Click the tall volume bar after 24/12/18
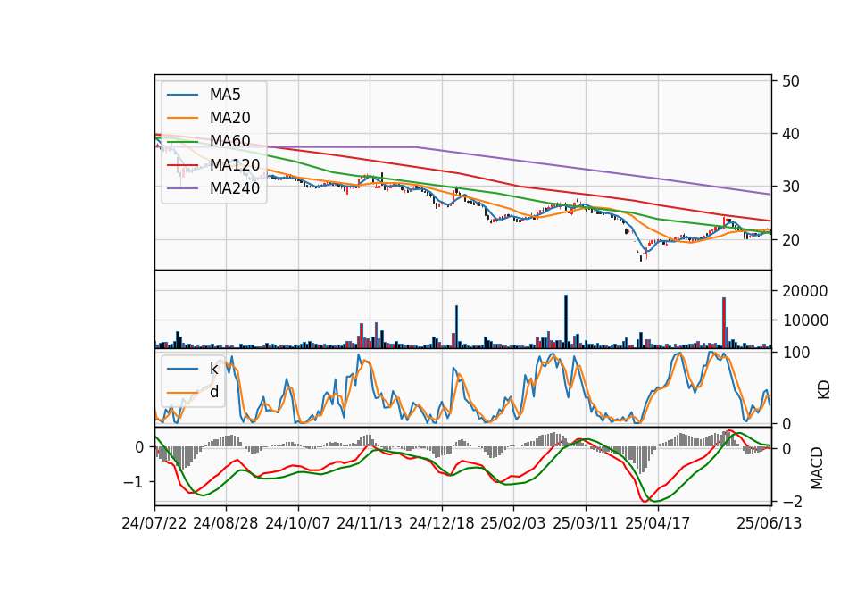Screen dimensions: 857x616 click(x=456, y=327)
